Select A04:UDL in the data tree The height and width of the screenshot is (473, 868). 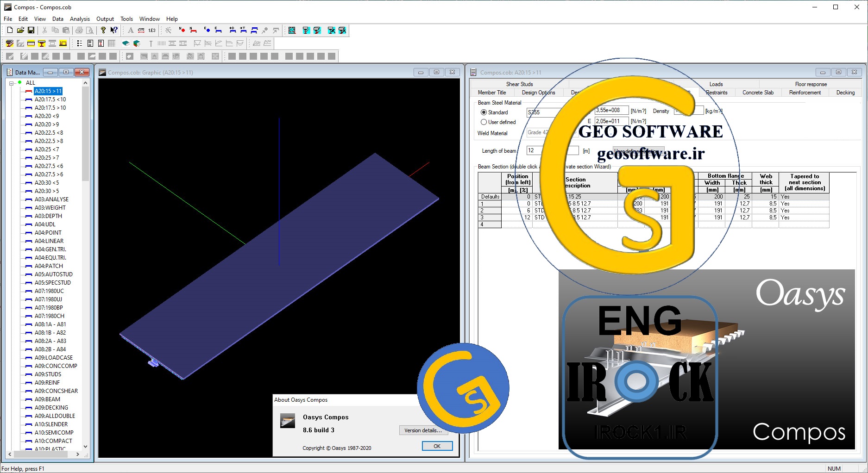pos(45,224)
